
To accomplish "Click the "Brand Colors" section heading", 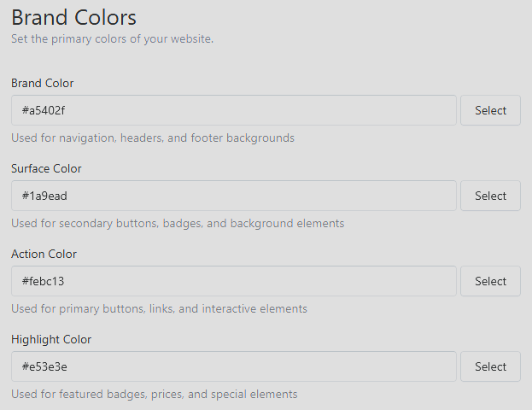I will (x=74, y=17).
